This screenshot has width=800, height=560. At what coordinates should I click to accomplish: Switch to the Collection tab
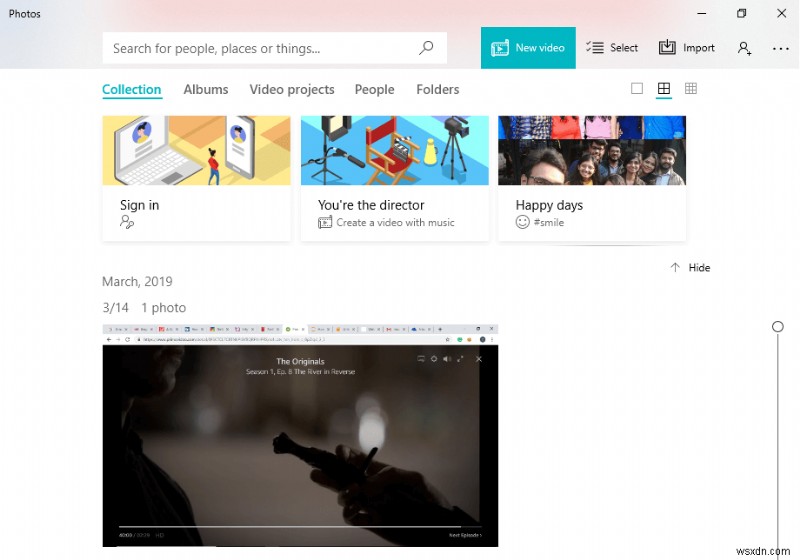(132, 90)
